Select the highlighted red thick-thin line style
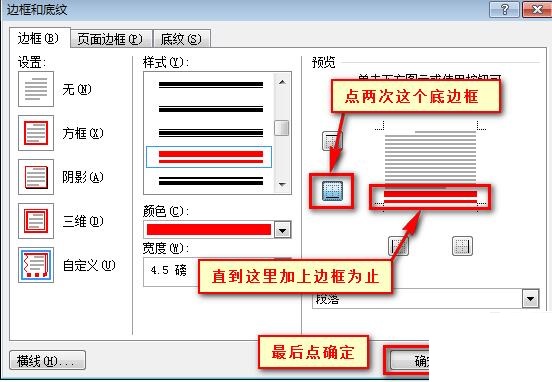 click(209, 157)
